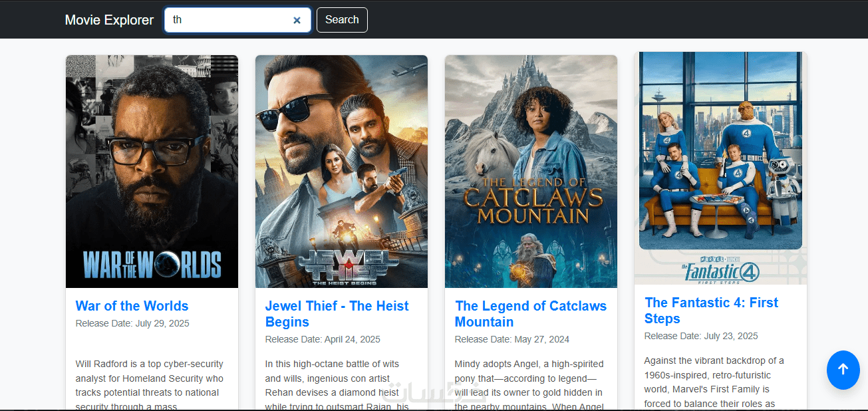Click the Jewel Thief description about Rehan
The image size is (868, 411).
337,384
